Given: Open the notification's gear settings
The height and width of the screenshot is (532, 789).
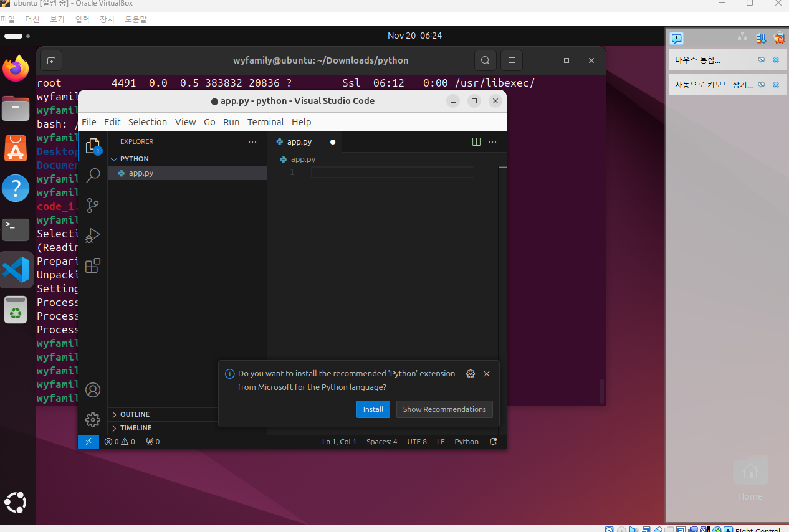Looking at the screenshot, I should 471,374.
